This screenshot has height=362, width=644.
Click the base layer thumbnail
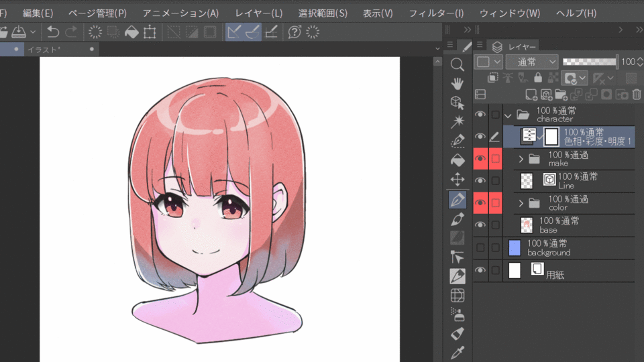[527, 225]
